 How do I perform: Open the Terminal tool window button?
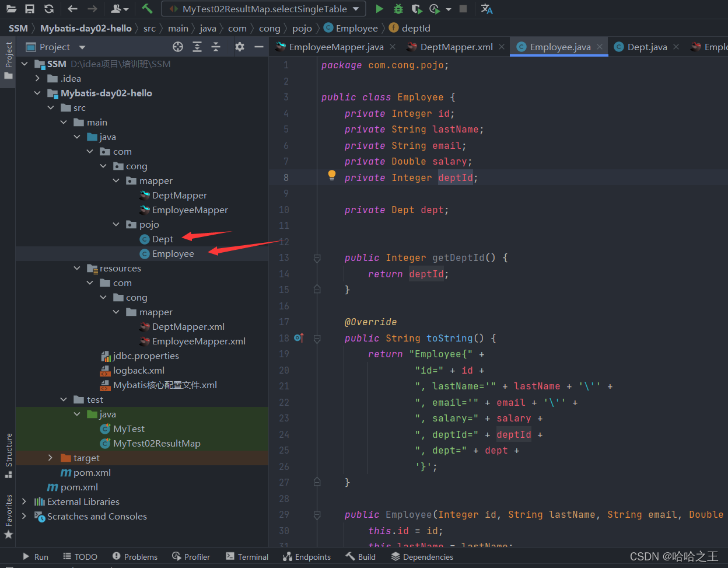(x=247, y=557)
